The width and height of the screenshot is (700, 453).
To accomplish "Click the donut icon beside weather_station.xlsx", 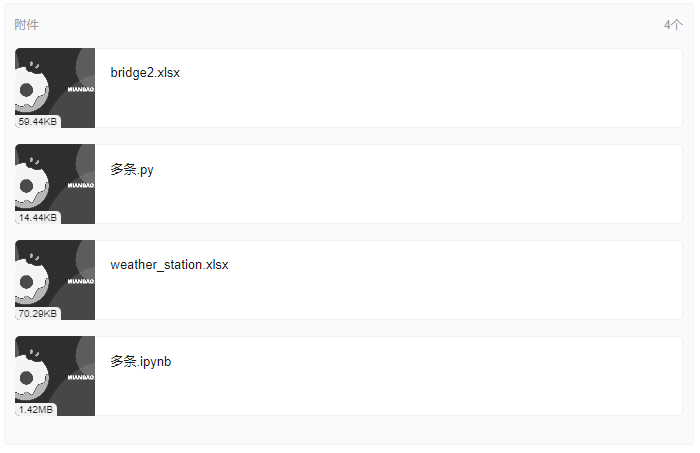I will click(x=32, y=279).
